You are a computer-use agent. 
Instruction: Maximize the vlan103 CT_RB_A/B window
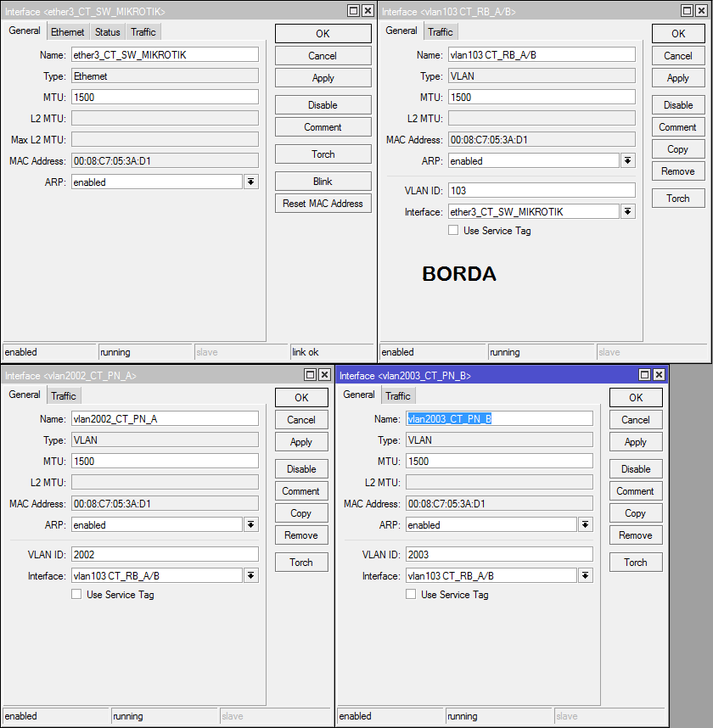pyautogui.click(x=687, y=11)
